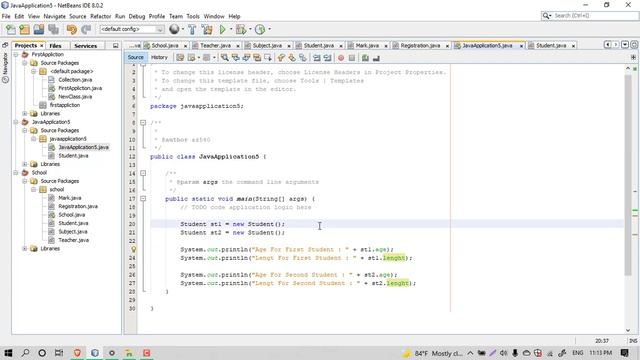Show the open documents list dropdown
640x360 pixels.
[625, 45]
